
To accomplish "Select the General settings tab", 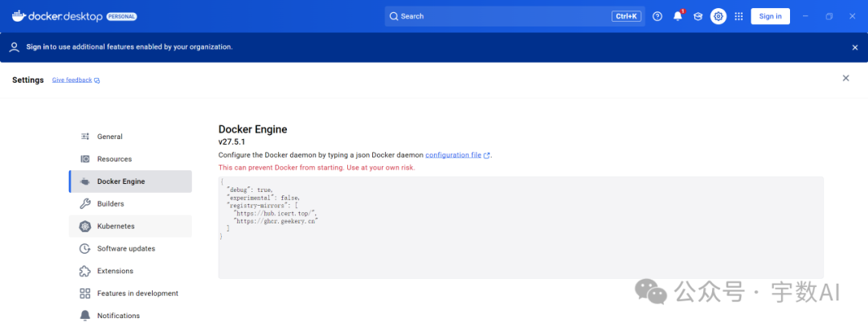I will click(x=130, y=137).
